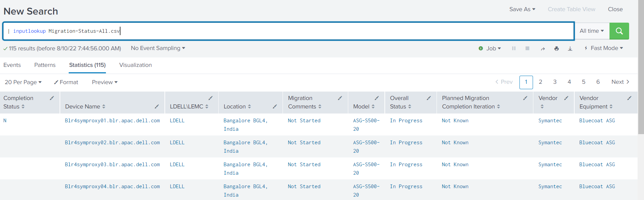Screen dimensions: 644x200
Task: Stop the search job
Action: [x=527, y=48]
